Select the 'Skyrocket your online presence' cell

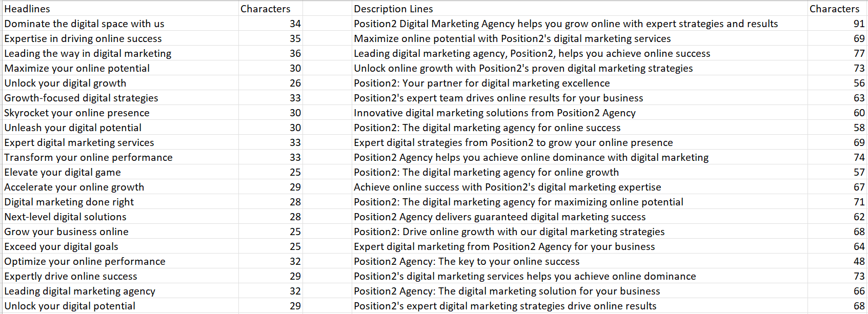click(x=120, y=113)
